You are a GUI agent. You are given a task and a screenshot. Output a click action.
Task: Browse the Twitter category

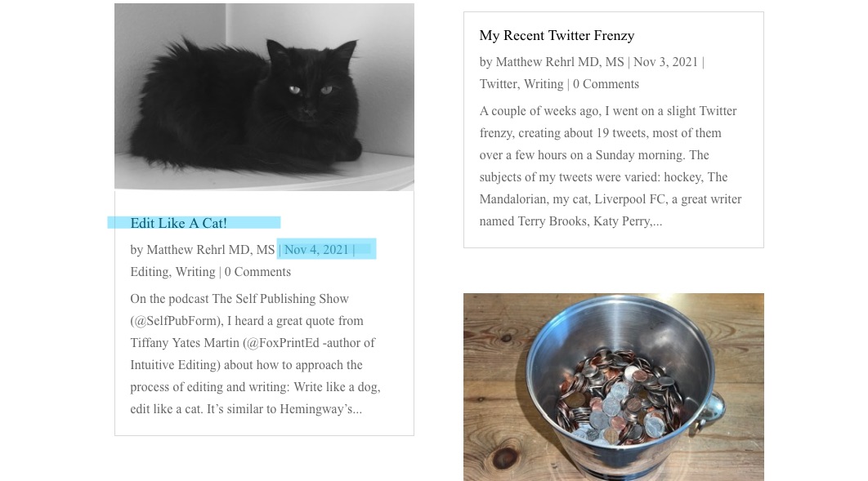point(498,84)
